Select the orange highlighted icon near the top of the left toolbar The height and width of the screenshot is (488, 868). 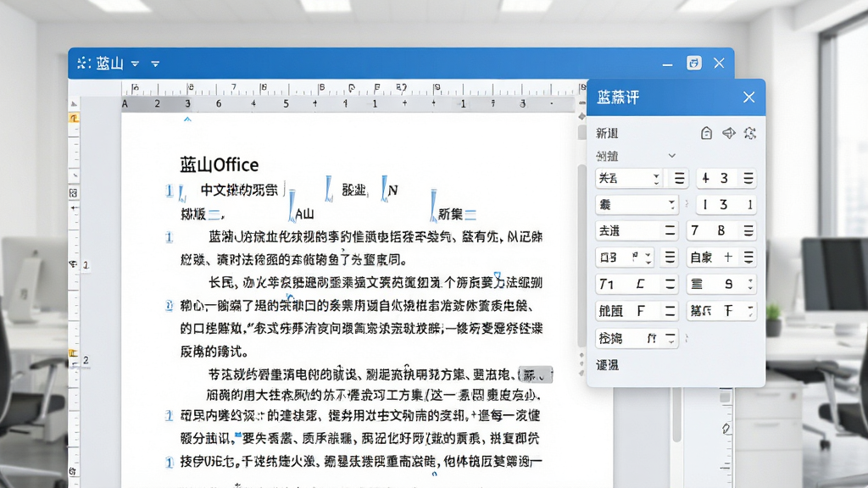(x=74, y=118)
